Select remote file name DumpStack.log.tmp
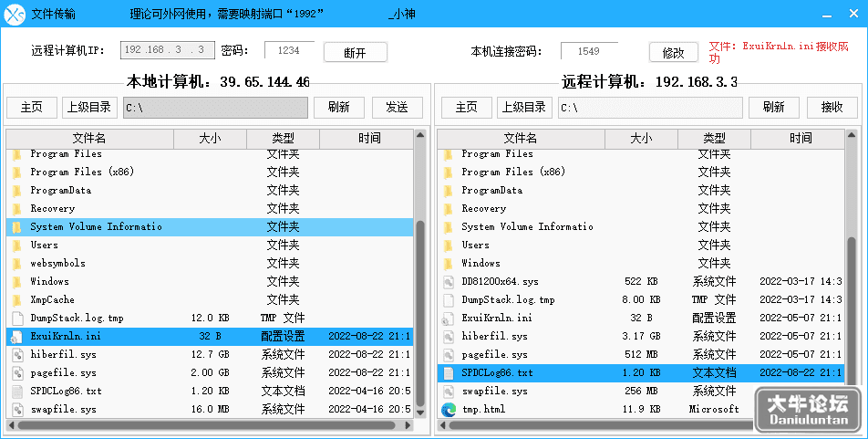The height and width of the screenshot is (439, 868). coord(508,300)
